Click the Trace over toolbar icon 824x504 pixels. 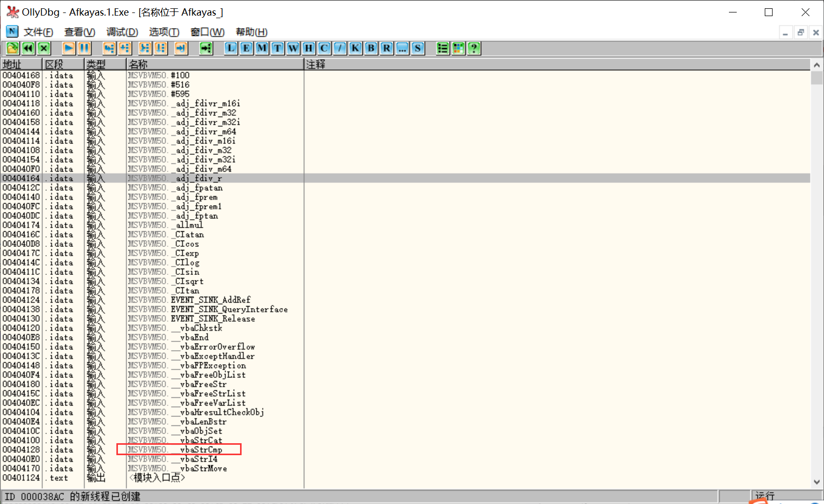(x=161, y=48)
